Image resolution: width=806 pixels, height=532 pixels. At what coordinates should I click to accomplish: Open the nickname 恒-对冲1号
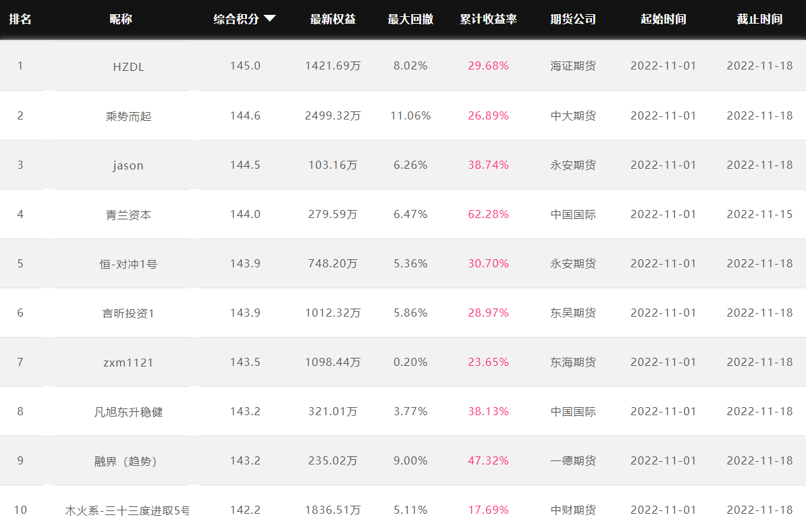pyautogui.click(x=128, y=264)
